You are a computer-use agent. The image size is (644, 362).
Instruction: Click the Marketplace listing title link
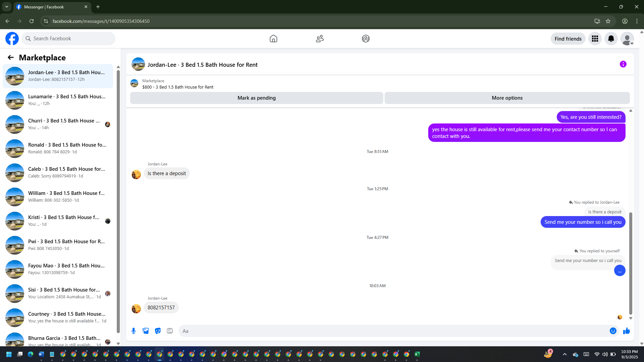178,87
